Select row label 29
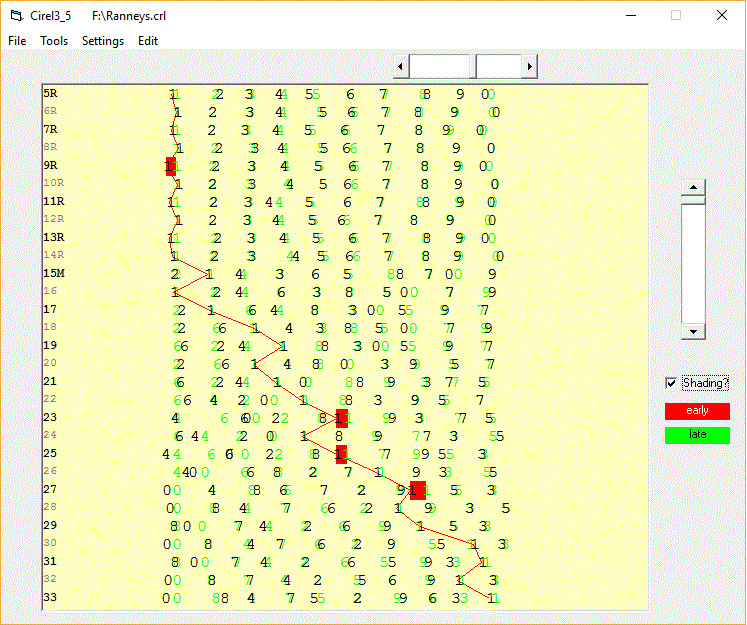The height and width of the screenshot is (625, 747). click(x=50, y=525)
